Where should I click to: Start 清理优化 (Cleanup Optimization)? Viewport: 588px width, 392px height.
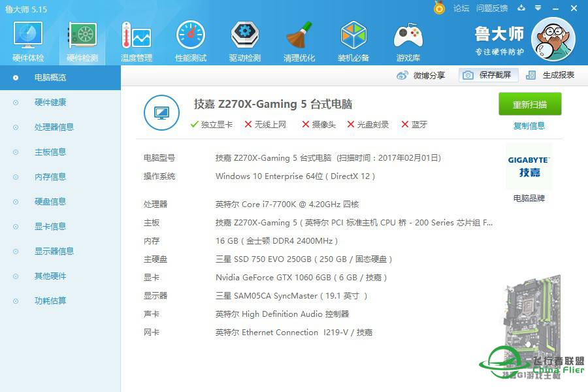click(x=299, y=39)
